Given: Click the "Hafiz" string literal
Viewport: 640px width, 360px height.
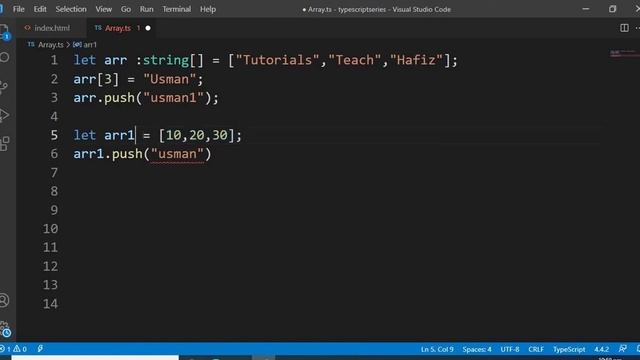Looking at the screenshot, I should (x=416, y=60).
